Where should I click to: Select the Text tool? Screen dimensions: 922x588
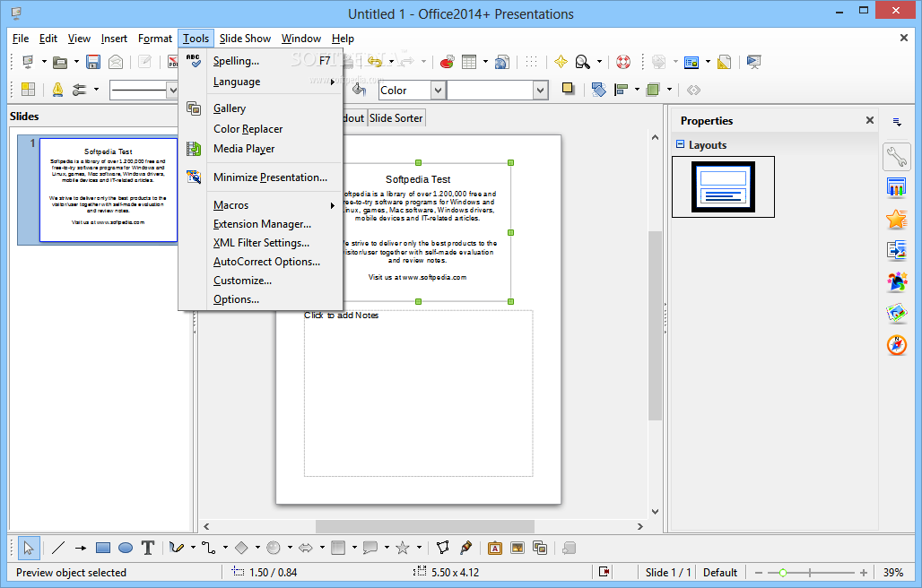tap(148, 548)
